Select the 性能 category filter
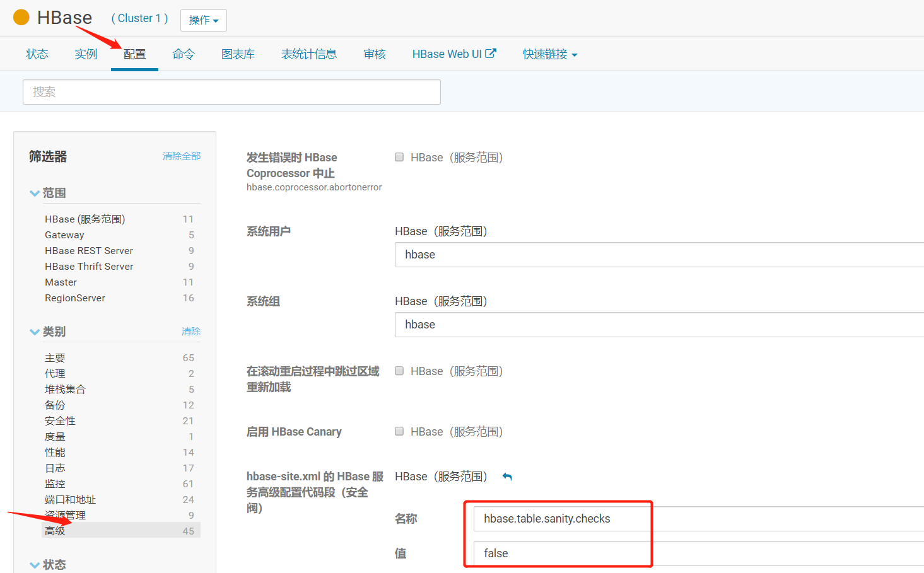Image resolution: width=924 pixels, height=573 pixels. (x=55, y=452)
